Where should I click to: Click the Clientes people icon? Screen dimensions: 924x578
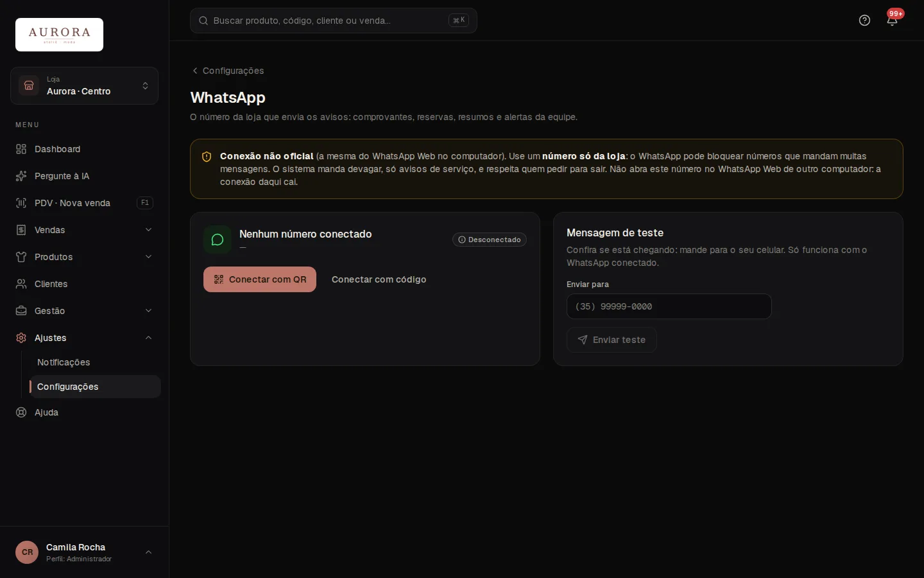click(21, 284)
